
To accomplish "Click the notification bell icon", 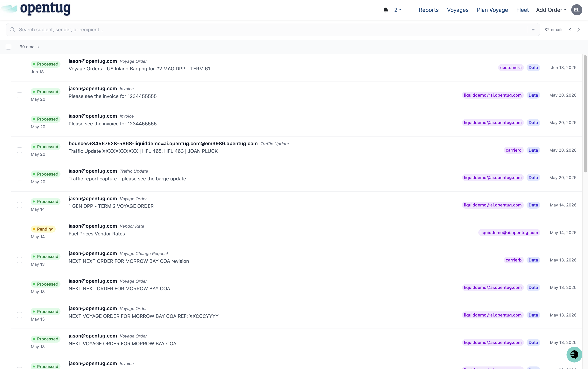I will point(386,10).
